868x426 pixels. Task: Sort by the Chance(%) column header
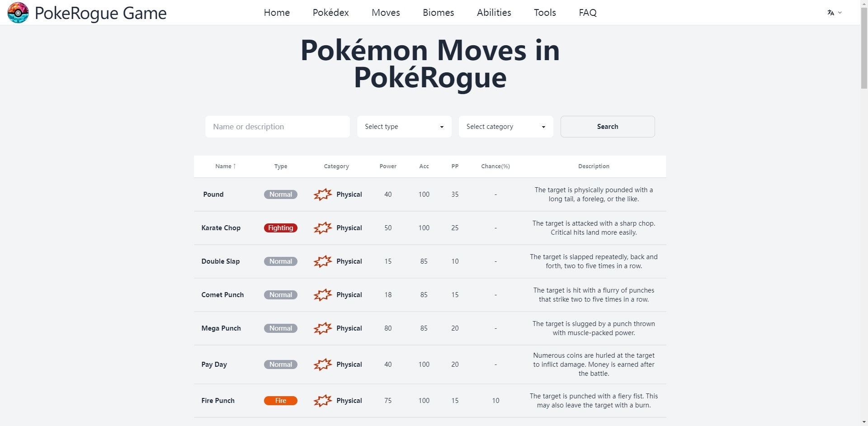495,166
